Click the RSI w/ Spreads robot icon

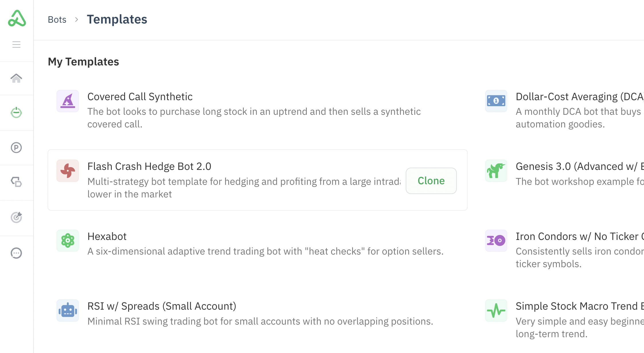coord(68,311)
